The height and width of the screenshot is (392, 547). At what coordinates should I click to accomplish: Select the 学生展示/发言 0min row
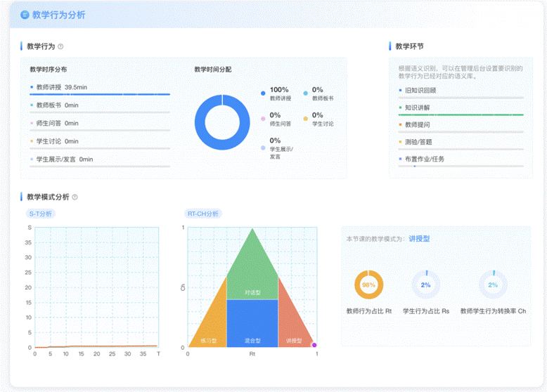(100, 160)
